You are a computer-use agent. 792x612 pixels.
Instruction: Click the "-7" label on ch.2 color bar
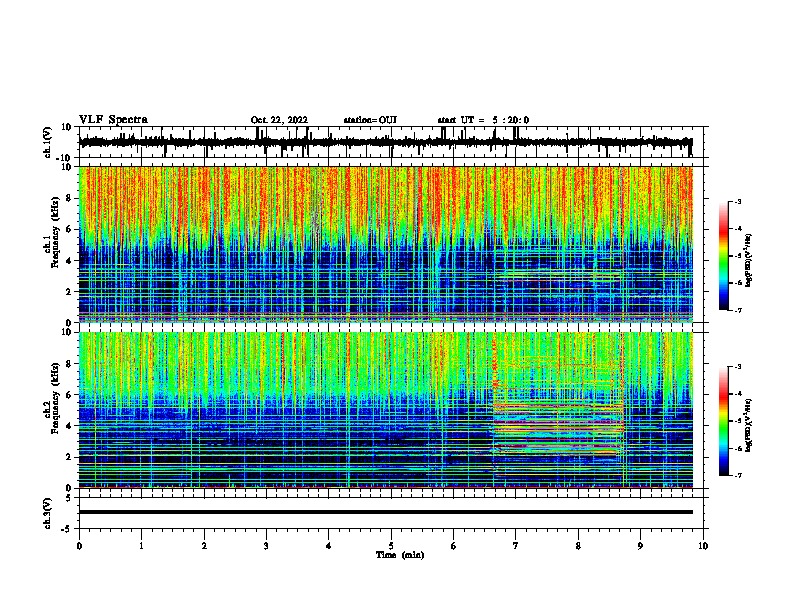[737, 475]
